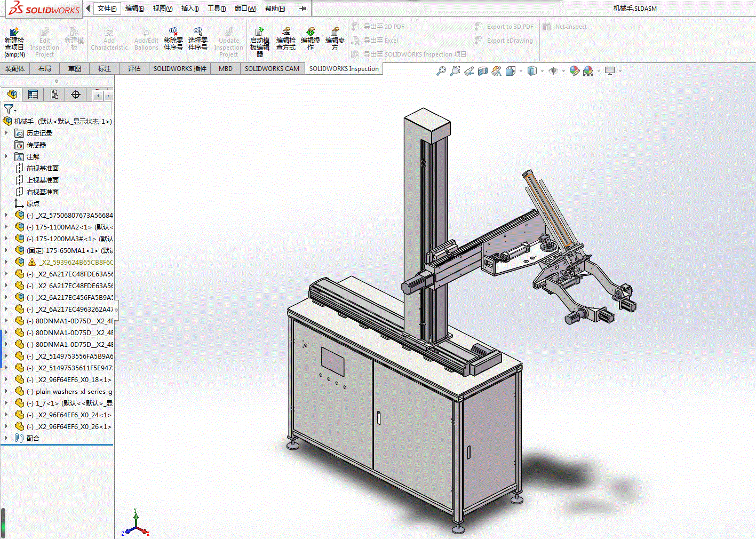Click Select Balloons (选择零件序号) tool

(x=197, y=32)
